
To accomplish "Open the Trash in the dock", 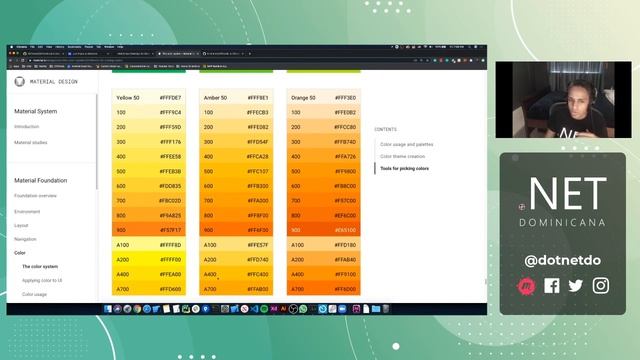I will point(385,309).
